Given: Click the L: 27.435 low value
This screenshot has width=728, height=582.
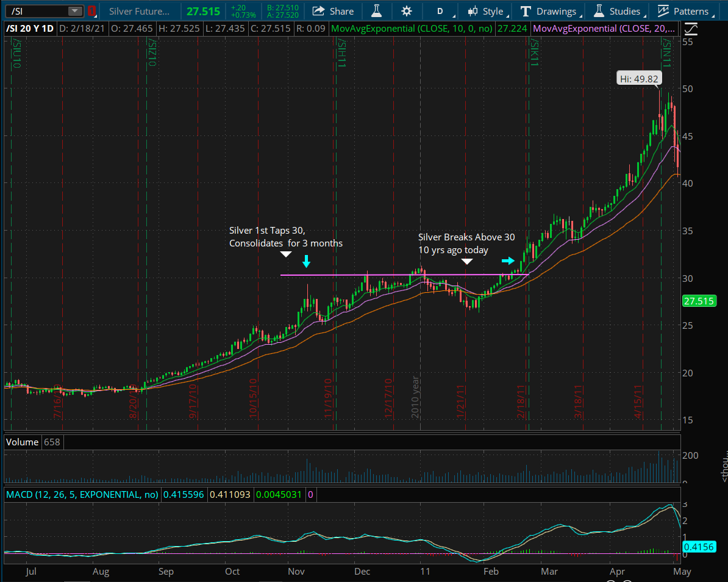Looking at the screenshot, I should (x=225, y=28).
